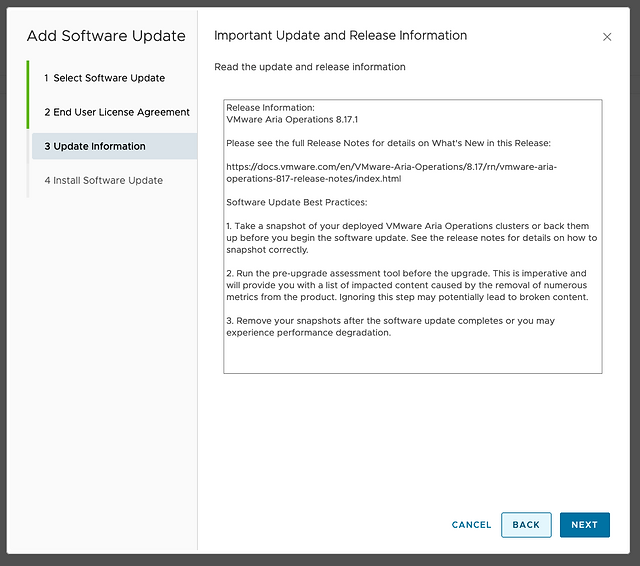Click inside the release information text box
The width and height of the screenshot is (640, 566).
tap(413, 236)
